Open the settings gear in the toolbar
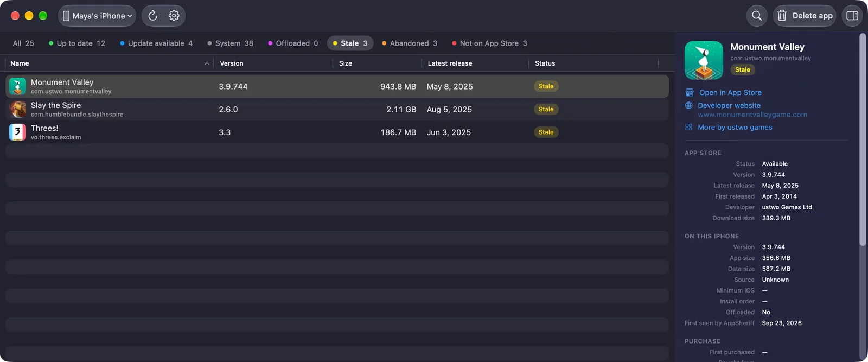 tap(174, 16)
